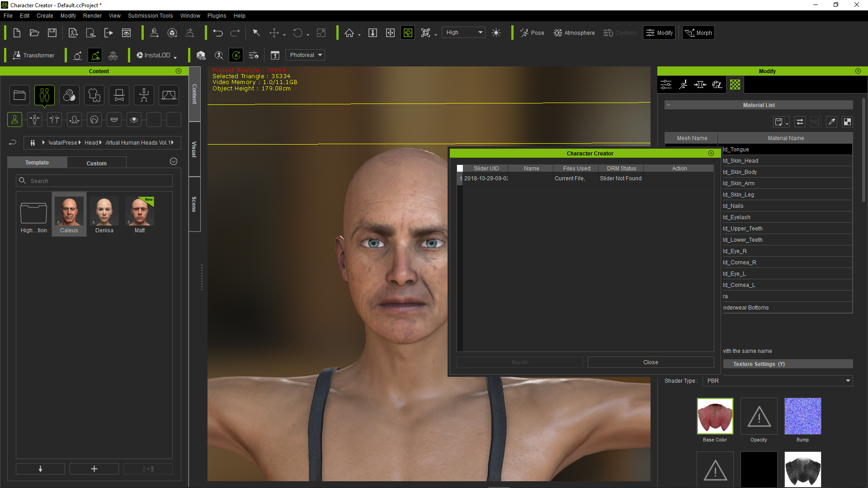Click the Texture Settings (Y) header
This screenshot has height=488, width=868.
pos(788,364)
